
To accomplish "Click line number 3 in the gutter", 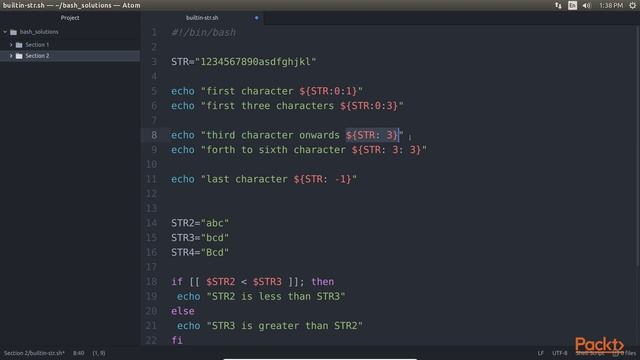I will pos(154,62).
